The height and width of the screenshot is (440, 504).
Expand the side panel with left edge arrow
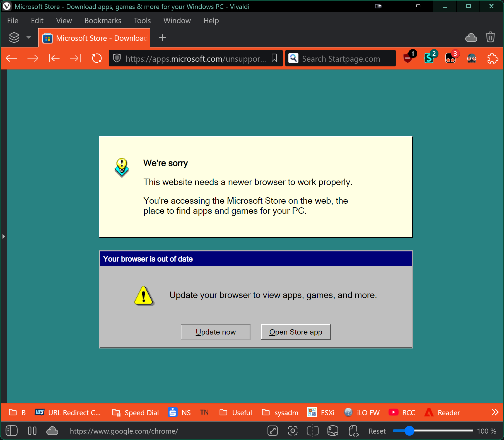click(3, 236)
